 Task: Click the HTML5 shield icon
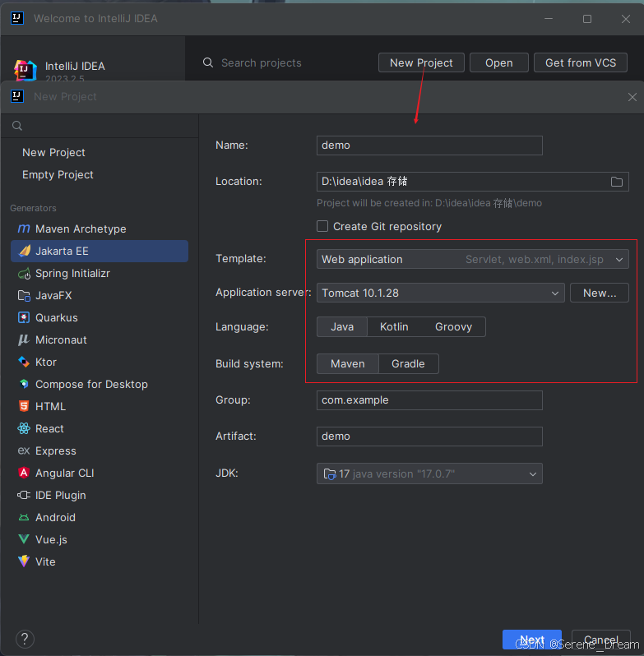pyautogui.click(x=24, y=406)
